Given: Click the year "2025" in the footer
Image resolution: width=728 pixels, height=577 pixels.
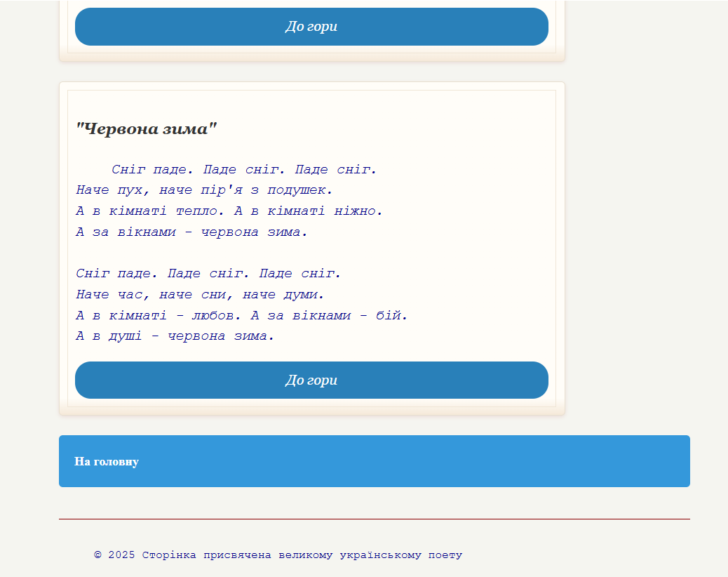Looking at the screenshot, I should (122, 555).
